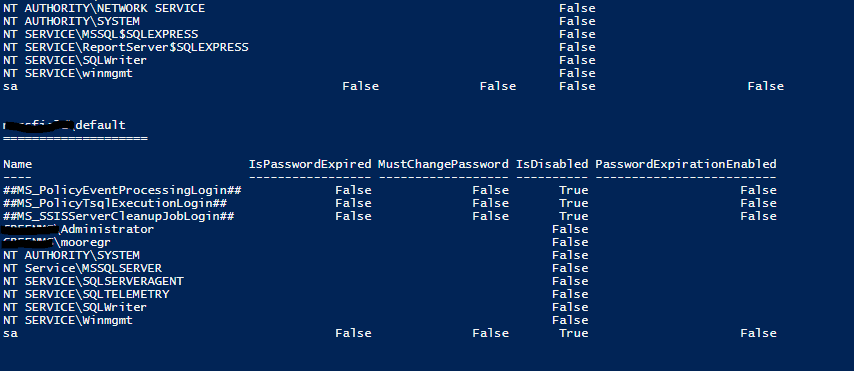The height and width of the screenshot is (371, 854).
Task: Click NT AUTHORITY\NETWORK SERVICE line
Action: (x=104, y=8)
